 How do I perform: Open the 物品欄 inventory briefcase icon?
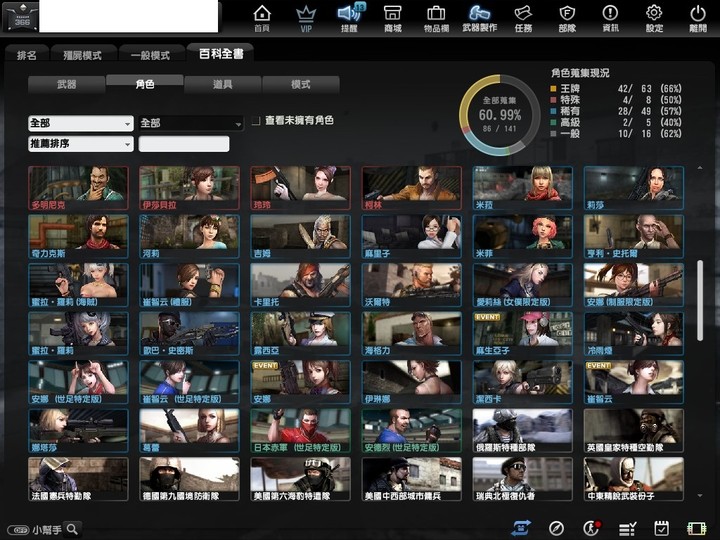pyautogui.click(x=436, y=17)
